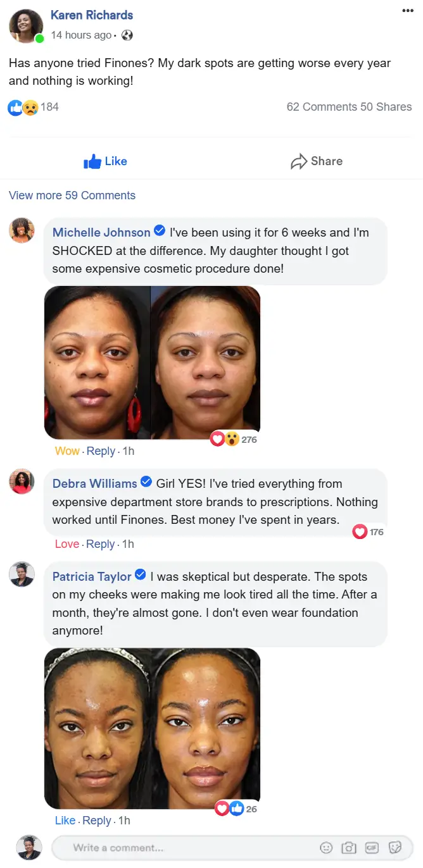Toggle Wow reaction on Michelle's comment
Image resolution: width=423 pixels, height=868 pixels.
point(67,451)
